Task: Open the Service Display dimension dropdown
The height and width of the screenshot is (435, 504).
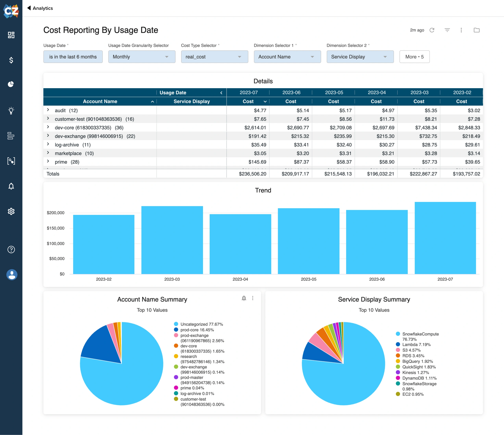Action: pos(360,57)
